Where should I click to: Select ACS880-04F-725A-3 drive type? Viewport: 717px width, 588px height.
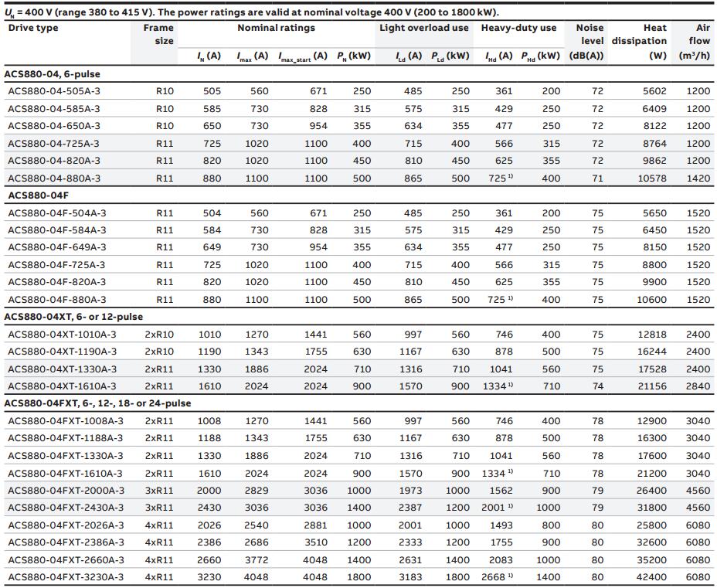click(56, 265)
